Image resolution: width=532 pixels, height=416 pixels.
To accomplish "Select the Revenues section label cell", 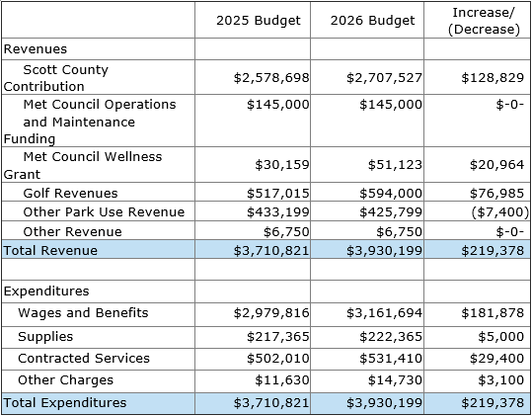I will [x=36, y=48].
